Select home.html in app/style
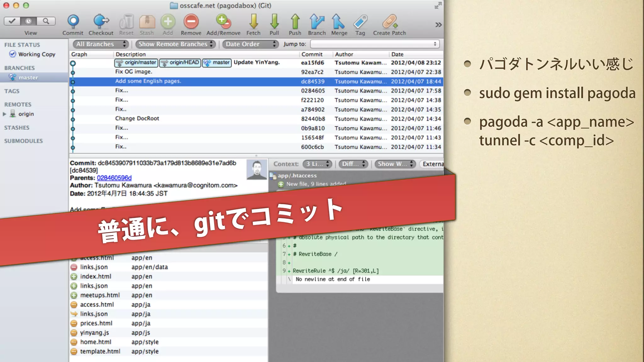644x362 pixels. pyautogui.click(x=169, y=342)
